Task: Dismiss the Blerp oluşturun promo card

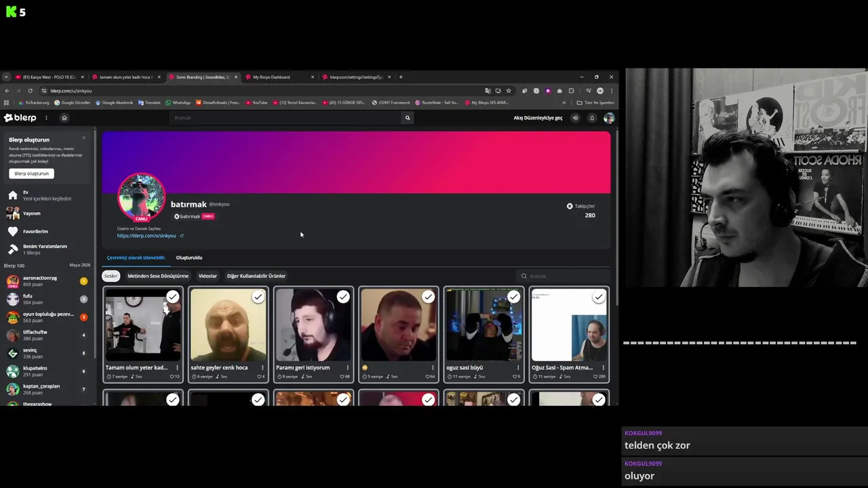Action: point(84,138)
